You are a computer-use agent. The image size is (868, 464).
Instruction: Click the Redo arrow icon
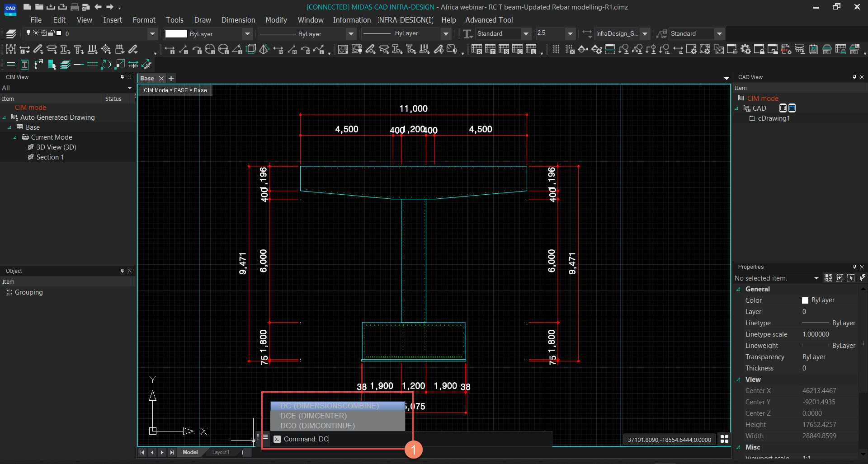[x=110, y=7]
